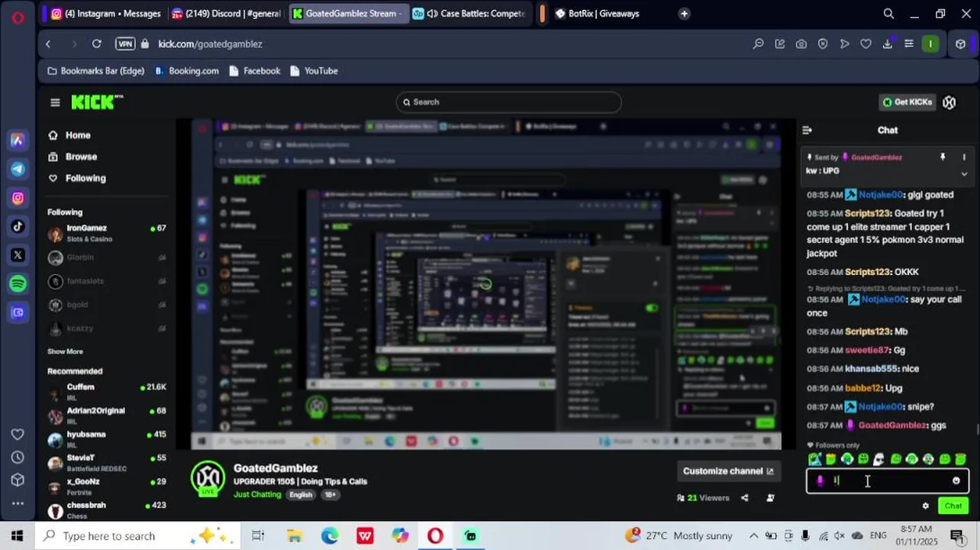Open Opera easy setup sliders icon
This screenshot has width=980, height=550.
coord(908,44)
